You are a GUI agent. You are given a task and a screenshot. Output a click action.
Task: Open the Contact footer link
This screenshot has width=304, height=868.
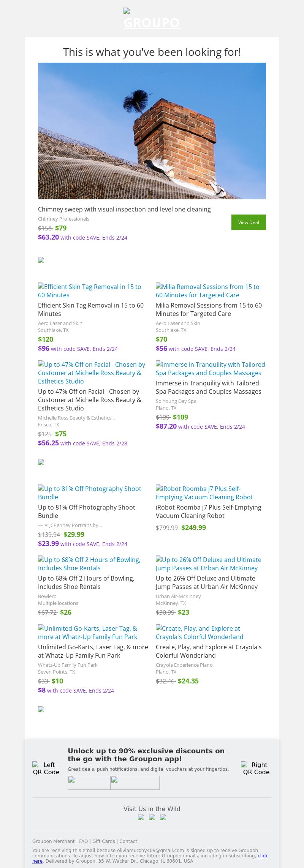[128, 841]
